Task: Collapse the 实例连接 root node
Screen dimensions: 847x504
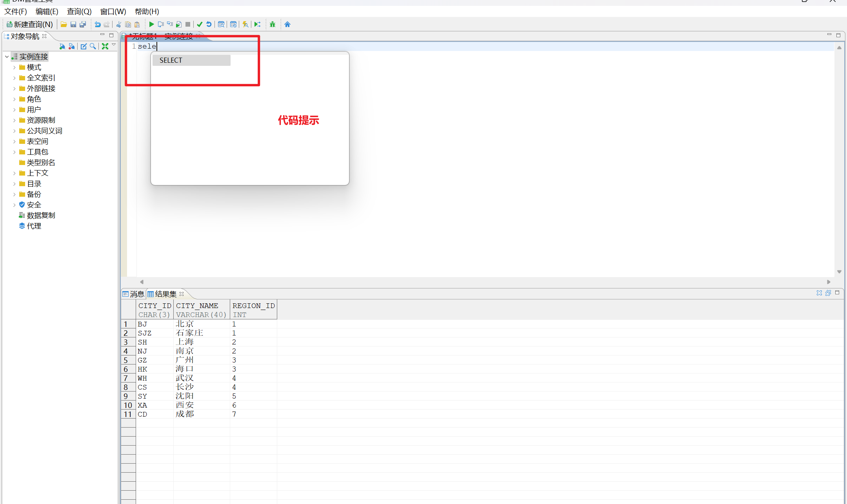Action: click(x=7, y=57)
